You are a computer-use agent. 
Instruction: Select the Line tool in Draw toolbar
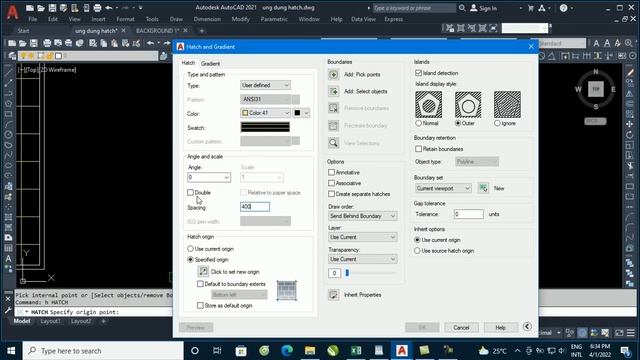pos(8,72)
